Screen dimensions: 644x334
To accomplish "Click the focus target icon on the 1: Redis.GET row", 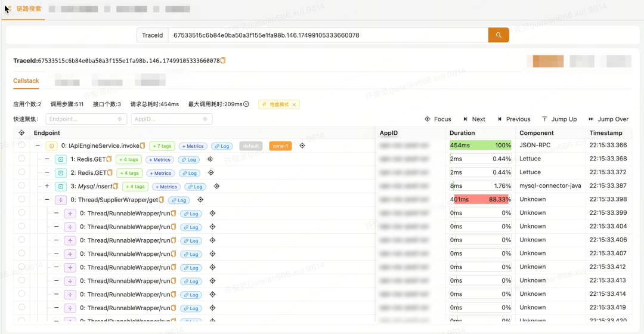I will click(210, 159).
